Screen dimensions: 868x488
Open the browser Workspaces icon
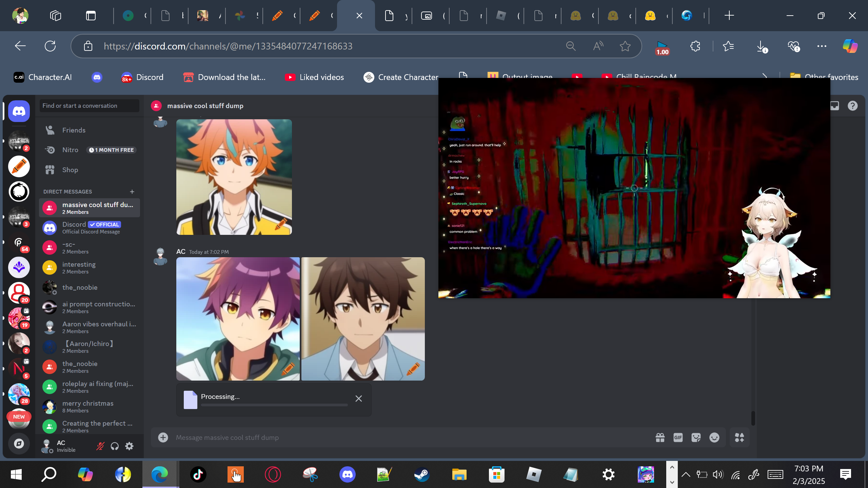56,16
